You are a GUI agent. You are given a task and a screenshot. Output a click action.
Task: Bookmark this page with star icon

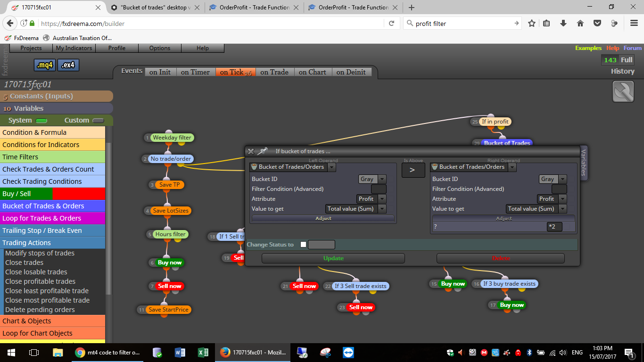tap(532, 23)
